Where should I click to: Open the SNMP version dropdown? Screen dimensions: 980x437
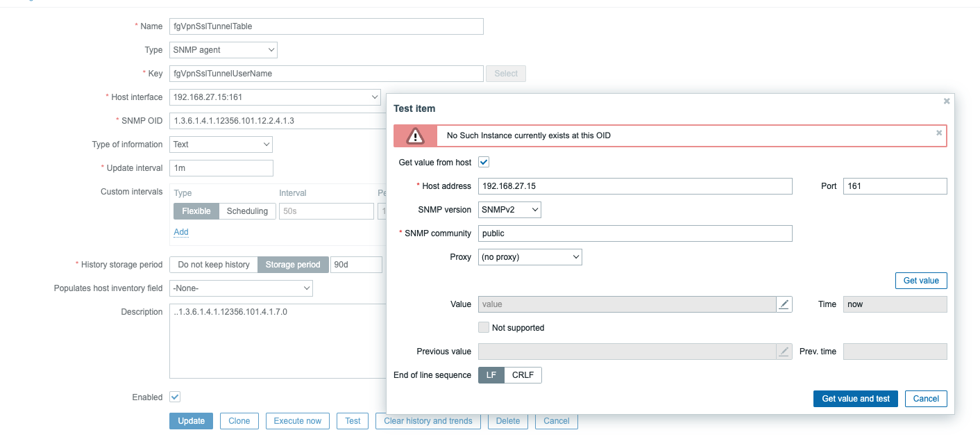(x=509, y=210)
